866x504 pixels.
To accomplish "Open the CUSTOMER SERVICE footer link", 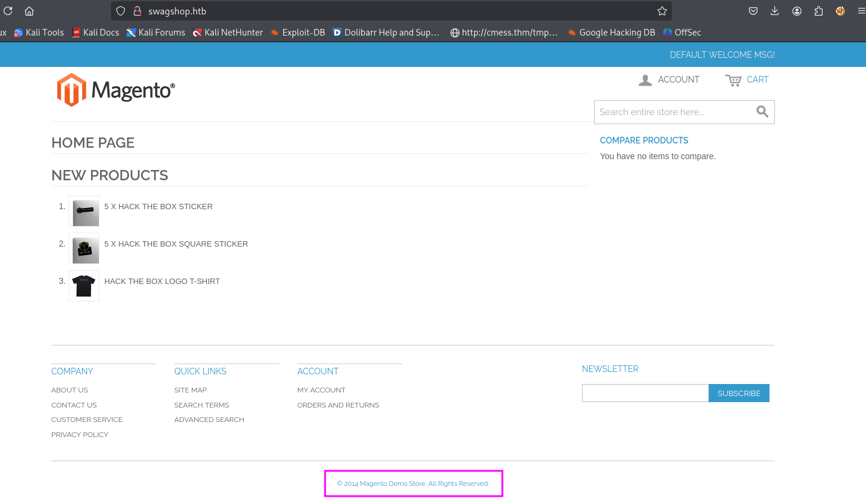I will [x=87, y=420].
